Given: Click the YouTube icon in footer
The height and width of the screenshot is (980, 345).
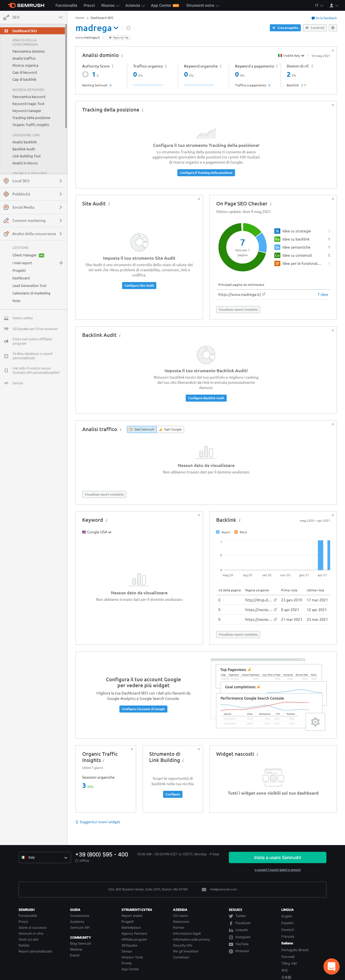Looking at the screenshot, I should coord(231,944).
